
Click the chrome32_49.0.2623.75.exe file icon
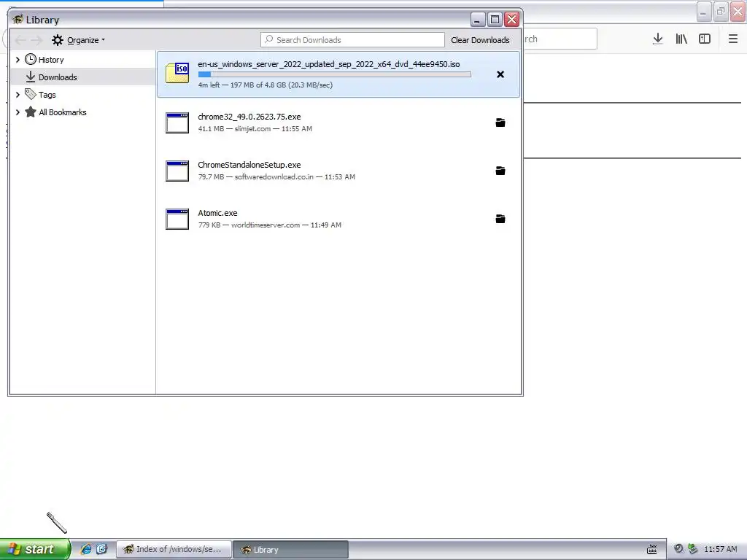click(177, 122)
